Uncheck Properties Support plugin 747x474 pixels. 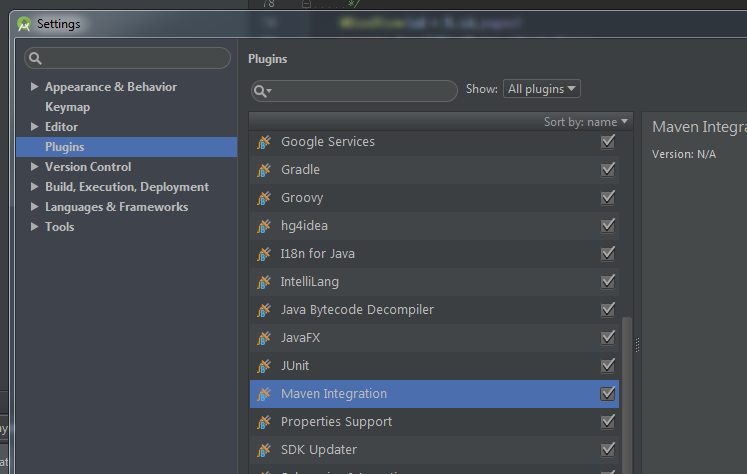tap(608, 422)
